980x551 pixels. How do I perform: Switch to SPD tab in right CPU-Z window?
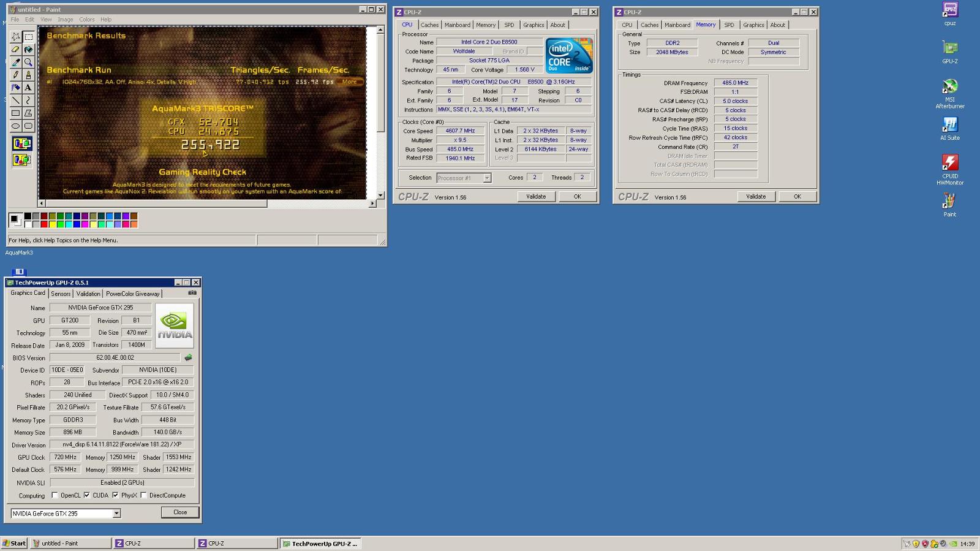click(x=729, y=25)
